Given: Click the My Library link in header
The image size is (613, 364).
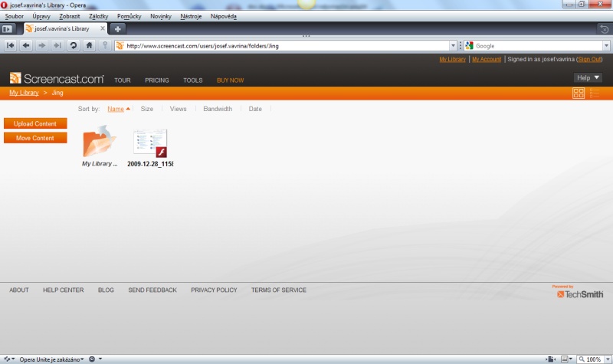Looking at the screenshot, I should 452,60.
